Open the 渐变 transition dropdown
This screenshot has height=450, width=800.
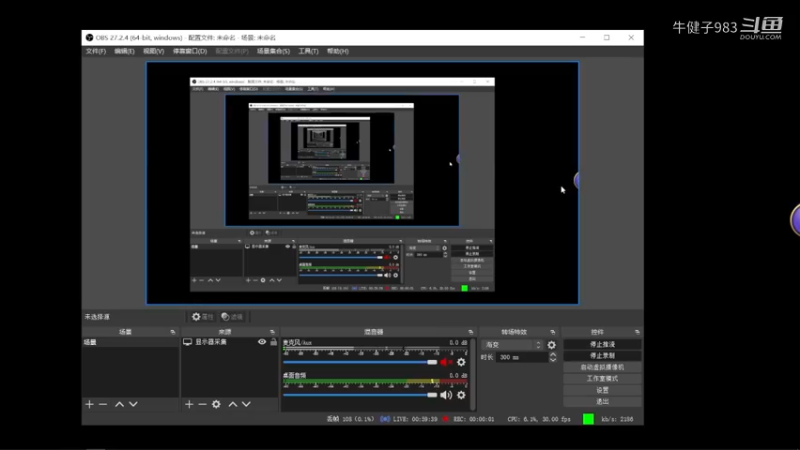pos(512,345)
